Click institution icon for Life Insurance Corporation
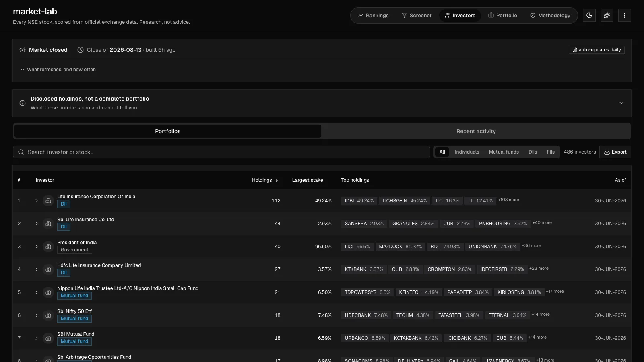 [48, 201]
